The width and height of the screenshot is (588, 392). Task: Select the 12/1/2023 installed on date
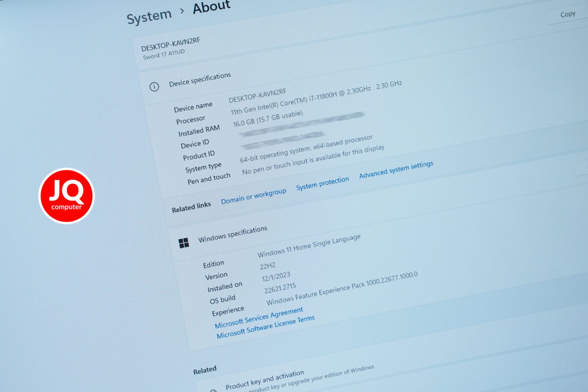(x=276, y=277)
